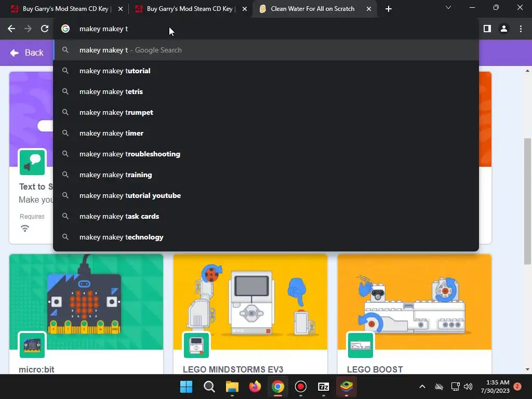The image size is (532, 399).
Task: Click the OneDrive cloud tray icon
Action: [439, 387]
